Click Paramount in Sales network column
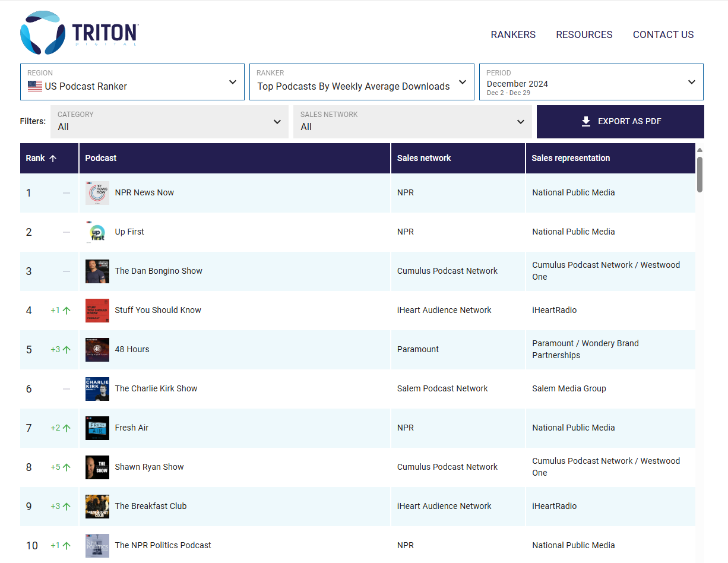The height and width of the screenshot is (563, 728). pyautogui.click(x=418, y=349)
